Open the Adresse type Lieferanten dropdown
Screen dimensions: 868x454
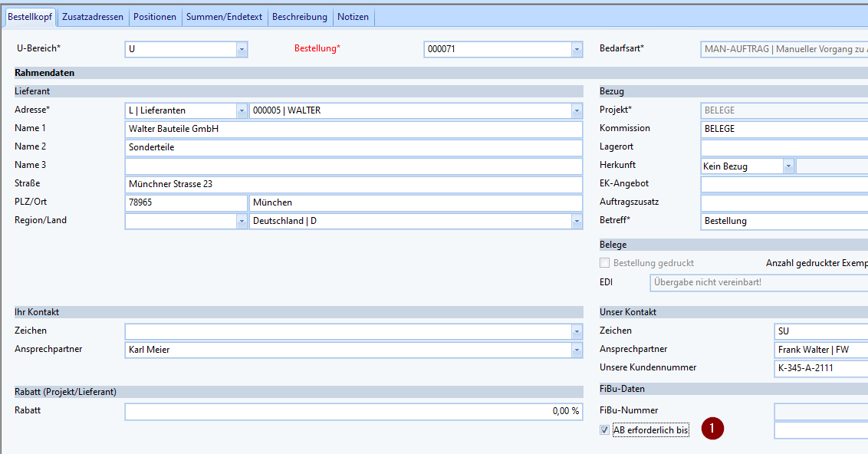coord(242,110)
